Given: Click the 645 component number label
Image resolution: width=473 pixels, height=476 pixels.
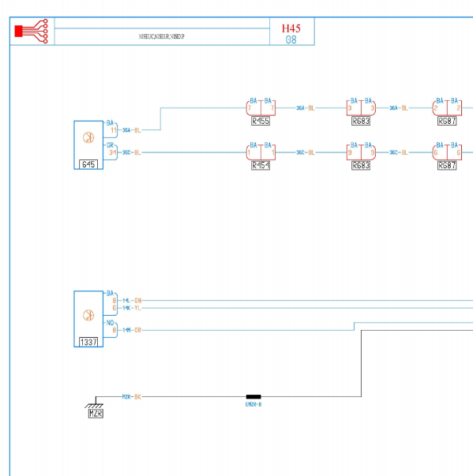Looking at the screenshot, I should 88,164.
